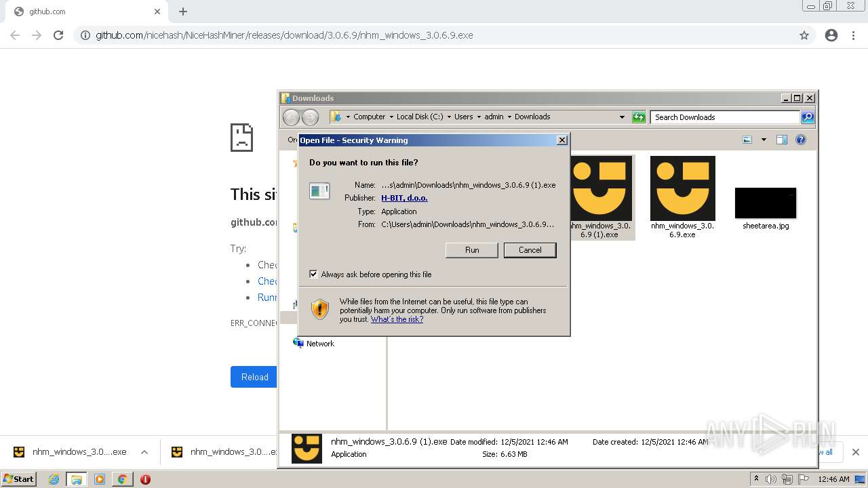This screenshot has width=868, height=488.
Task: Open Chrome profile avatar icon
Action: click(x=831, y=35)
